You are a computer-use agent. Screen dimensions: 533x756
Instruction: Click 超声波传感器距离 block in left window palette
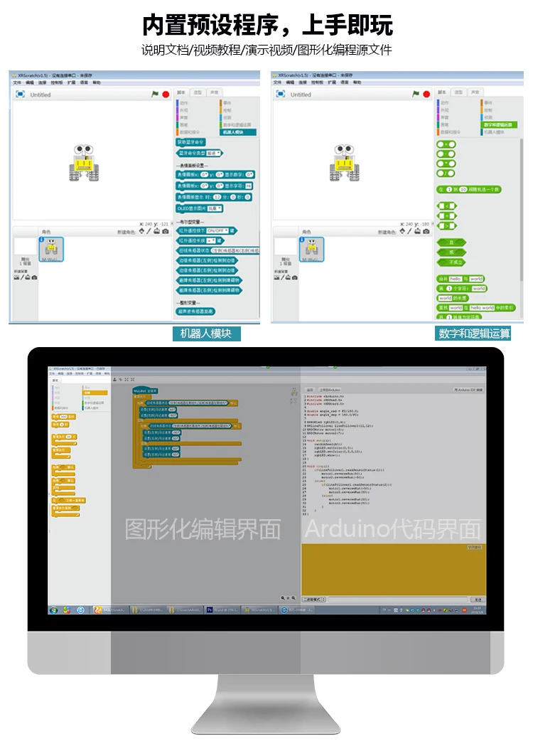[x=195, y=312]
